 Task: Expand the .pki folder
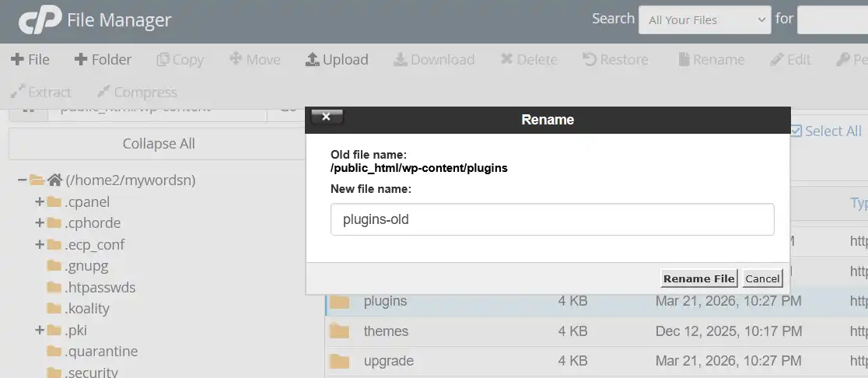pos(40,331)
